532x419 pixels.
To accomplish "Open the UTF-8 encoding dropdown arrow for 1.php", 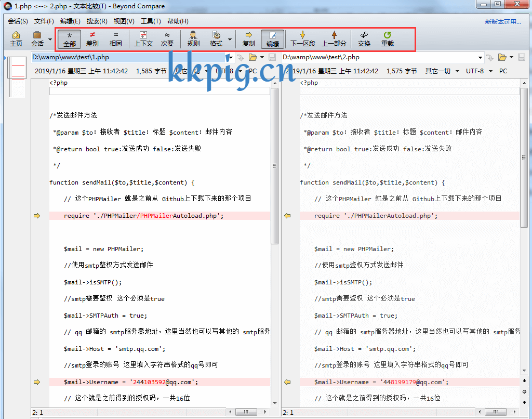I will point(240,71).
